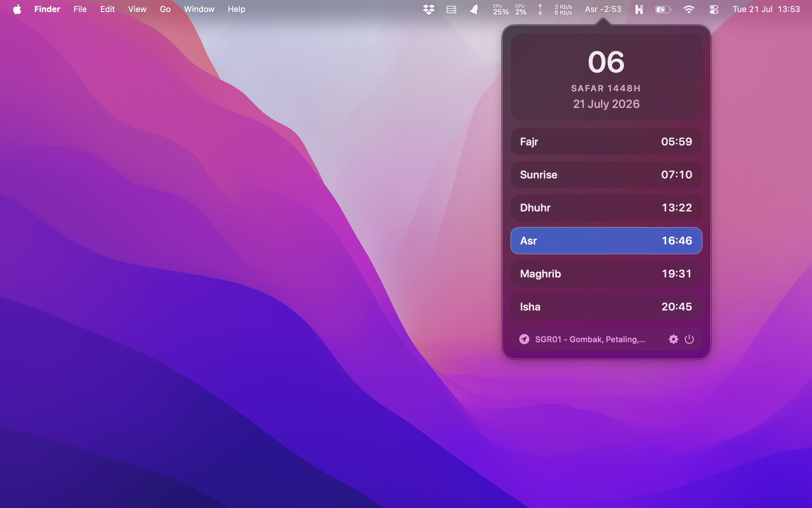Click the Hijri day number 06
The width and height of the screenshot is (812, 508).
[606, 62]
